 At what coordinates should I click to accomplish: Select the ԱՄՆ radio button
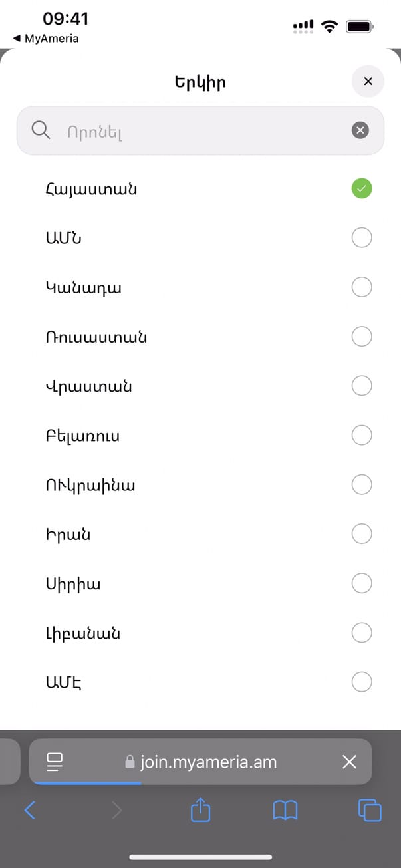362,238
